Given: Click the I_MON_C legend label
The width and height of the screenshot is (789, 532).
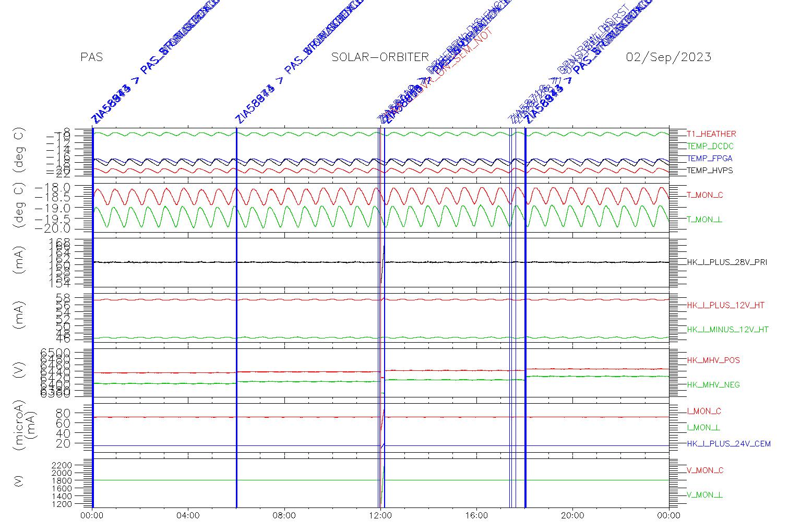Looking at the screenshot, I should pos(704,412).
